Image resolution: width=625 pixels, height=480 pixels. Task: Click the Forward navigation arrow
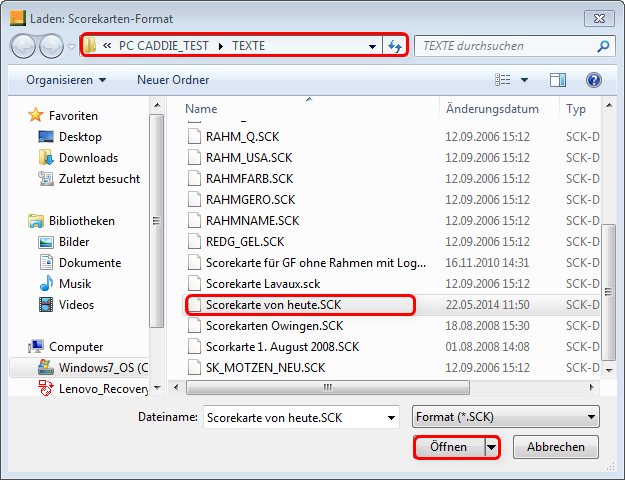pyautogui.click(x=51, y=46)
